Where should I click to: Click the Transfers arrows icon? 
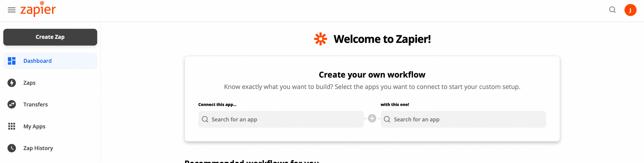point(12,104)
